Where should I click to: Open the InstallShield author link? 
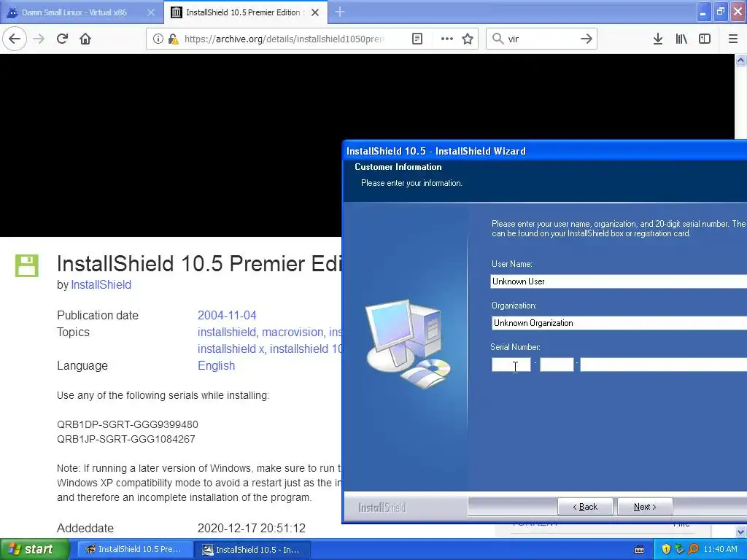(x=101, y=285)
